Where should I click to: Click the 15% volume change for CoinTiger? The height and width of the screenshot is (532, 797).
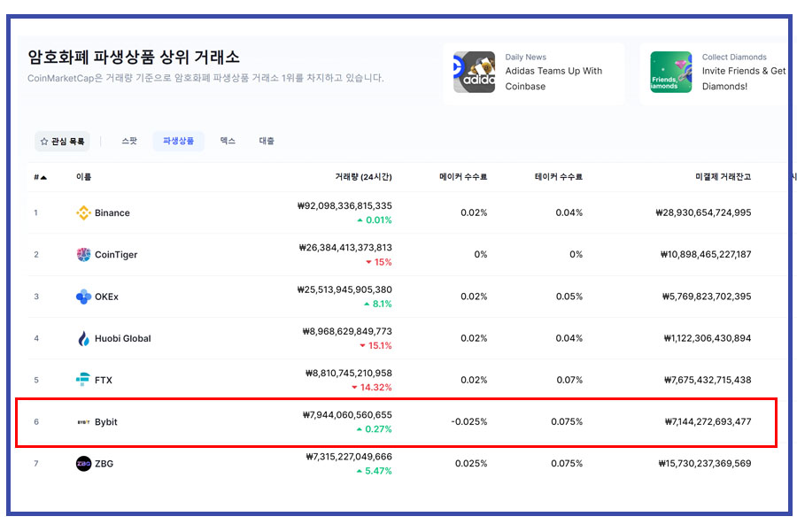(379, 262)
